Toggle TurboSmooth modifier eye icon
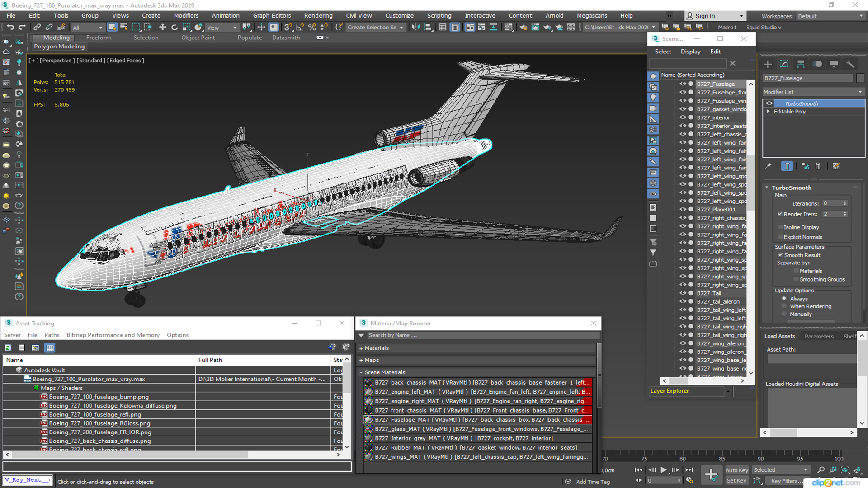868x488 pixels. click(x=769, y=103)
